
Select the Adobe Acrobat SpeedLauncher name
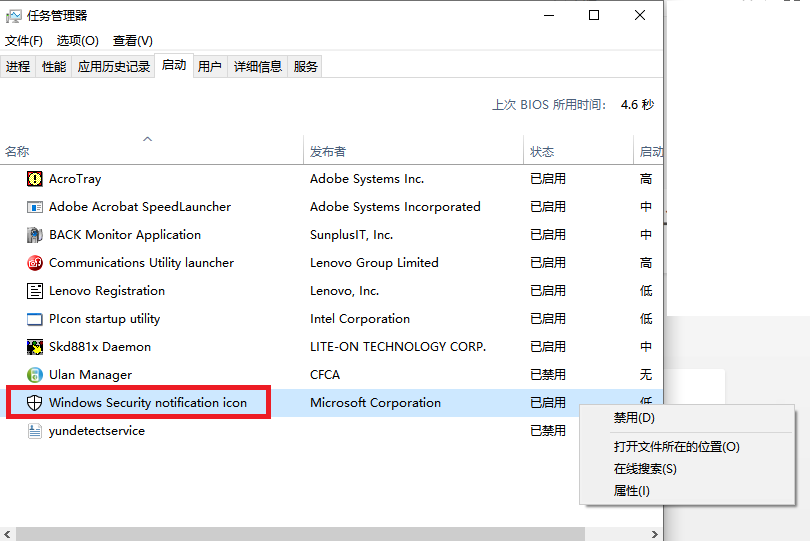[x=140, y=207]
